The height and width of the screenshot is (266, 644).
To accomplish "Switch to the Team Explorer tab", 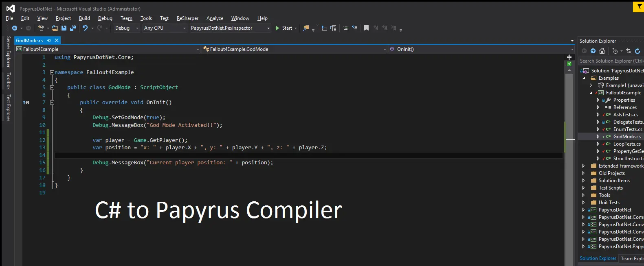I will (632, 259).
